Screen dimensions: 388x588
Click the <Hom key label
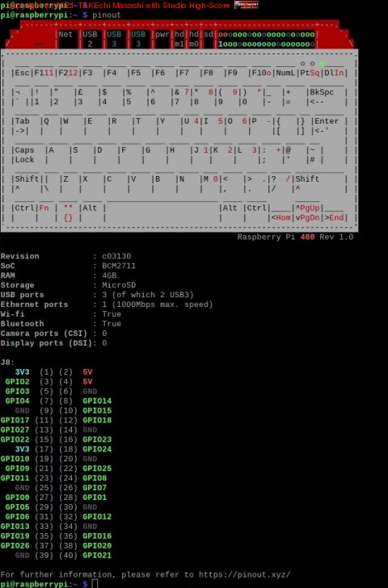click(280, 217)
